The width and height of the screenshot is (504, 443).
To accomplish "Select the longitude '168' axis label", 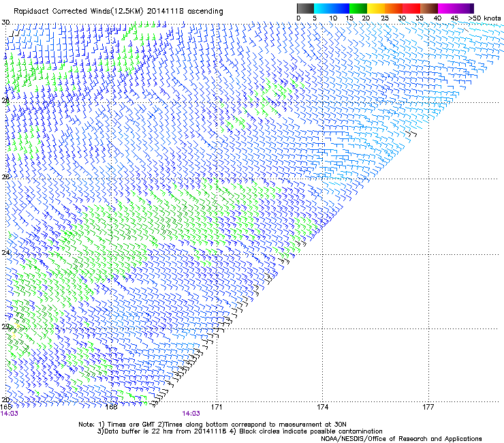I will pyautogui.click(x=111, y=407).
